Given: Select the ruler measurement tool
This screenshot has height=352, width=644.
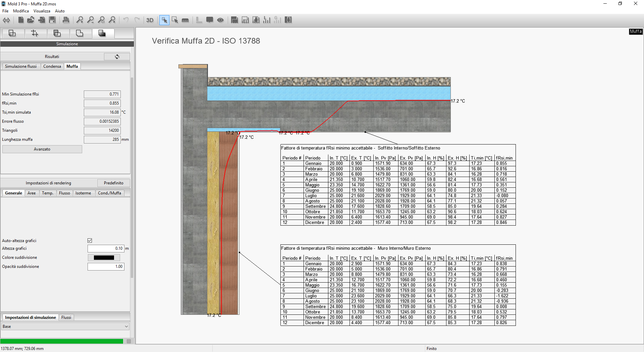Looking at the screenshot, I should pyautogui.click(x=185, y=20).
